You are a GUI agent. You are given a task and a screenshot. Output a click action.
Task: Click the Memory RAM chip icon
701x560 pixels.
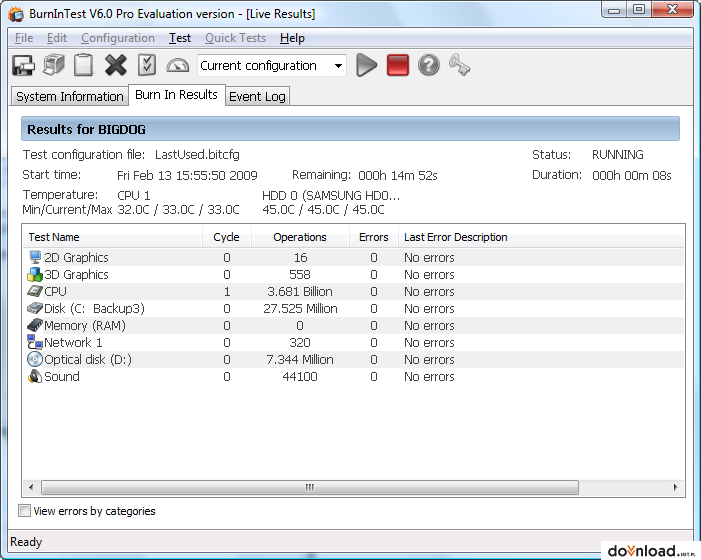click(35, 325)
